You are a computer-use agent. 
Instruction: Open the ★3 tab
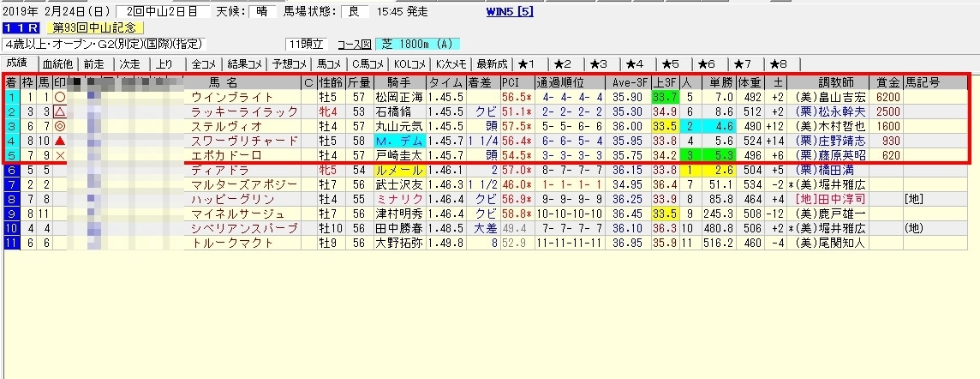(x=600, y=63)
